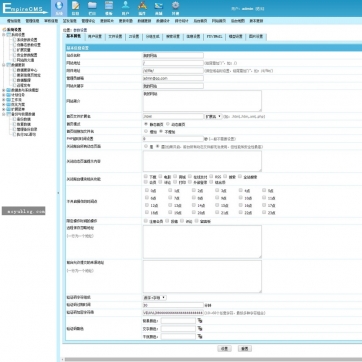Click the 文字颜色 color input field
The image size is (362, 362).
pyautogui.click(x=178, y=329)
